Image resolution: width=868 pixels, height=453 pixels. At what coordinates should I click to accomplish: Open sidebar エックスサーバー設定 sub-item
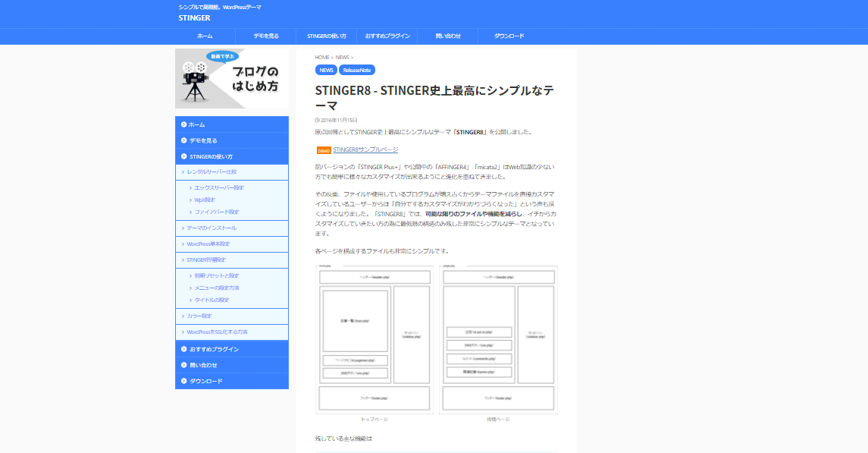(219, 187)
